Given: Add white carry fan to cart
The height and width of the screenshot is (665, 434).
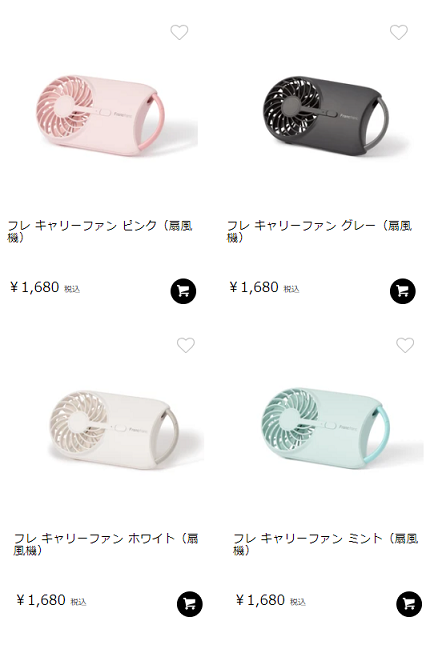Looking at the screenshot, I should click(x=190, y=604).
